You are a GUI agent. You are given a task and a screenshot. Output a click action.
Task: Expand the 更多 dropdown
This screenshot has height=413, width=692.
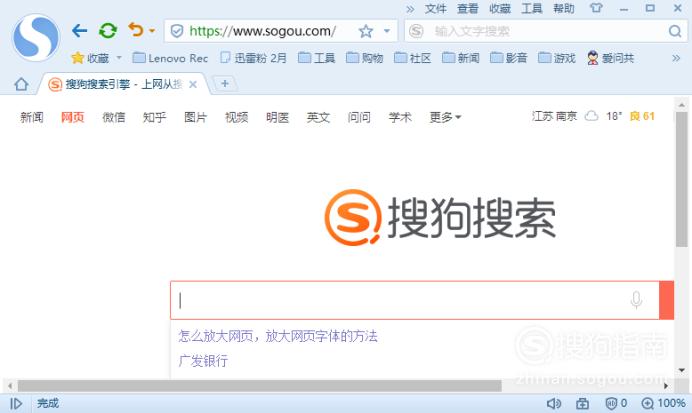(445, 117)
